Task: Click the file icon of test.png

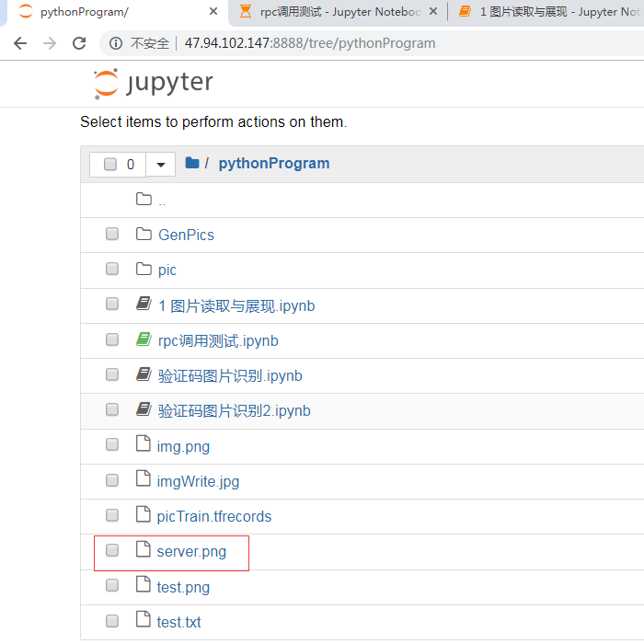Action: pos(143,584)
